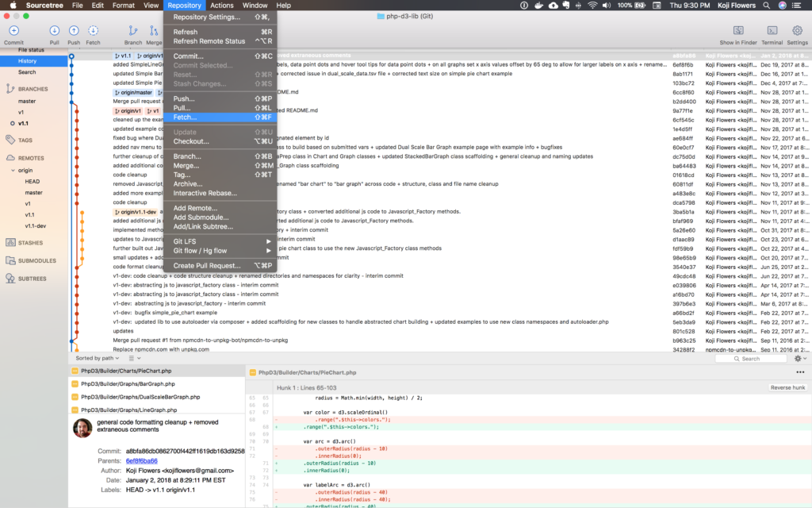Select origin HEAD in remotes
The image size is (812, 508).
[32, 182]
